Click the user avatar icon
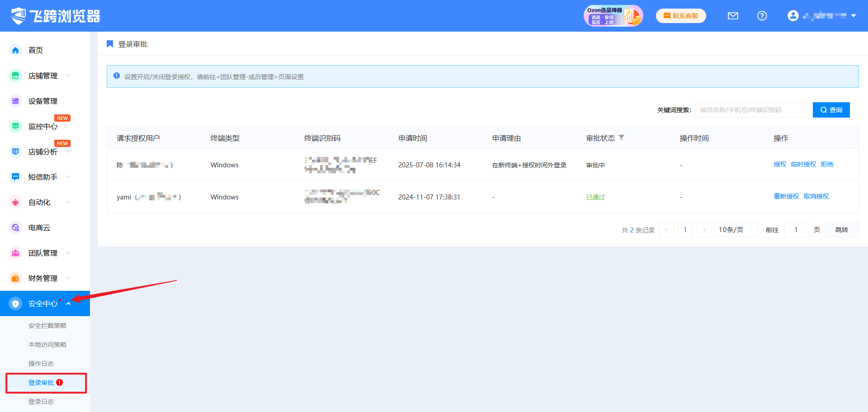The image size is (868, 412). pyautogui.click(x=793, y=16)
